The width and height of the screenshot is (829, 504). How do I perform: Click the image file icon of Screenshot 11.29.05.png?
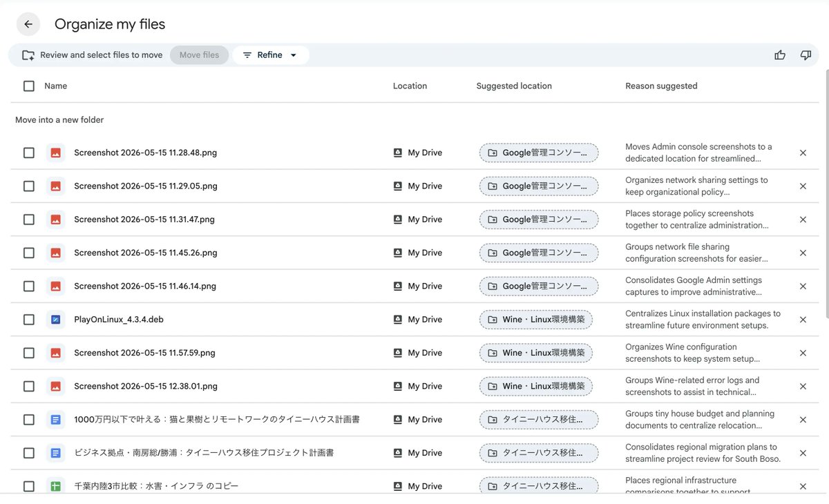[x=56, y=186]
